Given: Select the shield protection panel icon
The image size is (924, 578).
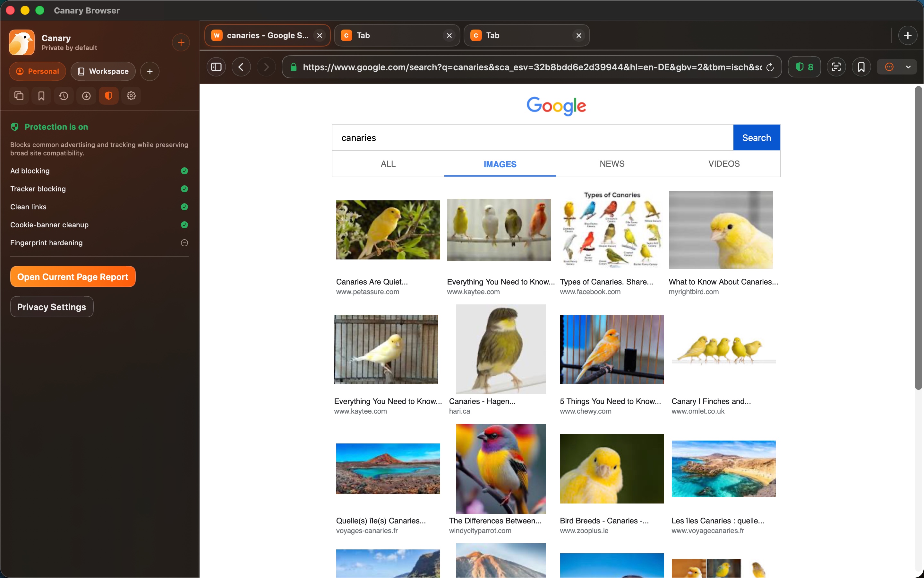Looking at the screenshot, I should 109,96.
